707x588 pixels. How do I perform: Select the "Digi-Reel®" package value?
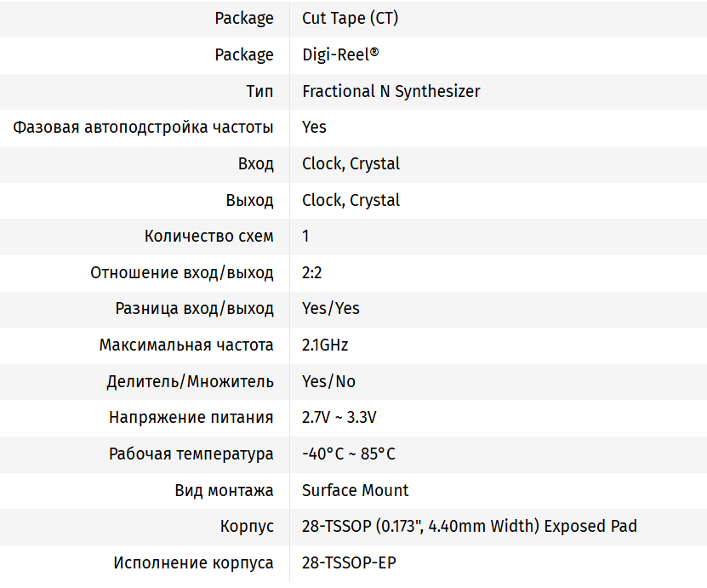340,54
